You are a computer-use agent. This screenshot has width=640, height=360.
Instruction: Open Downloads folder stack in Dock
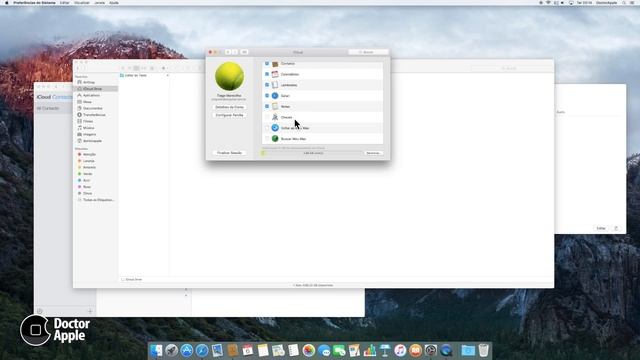[x=468, y=350]
